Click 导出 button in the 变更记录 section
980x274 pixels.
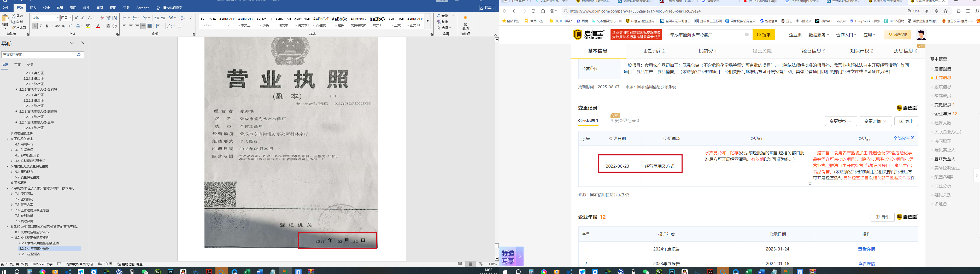906,121
